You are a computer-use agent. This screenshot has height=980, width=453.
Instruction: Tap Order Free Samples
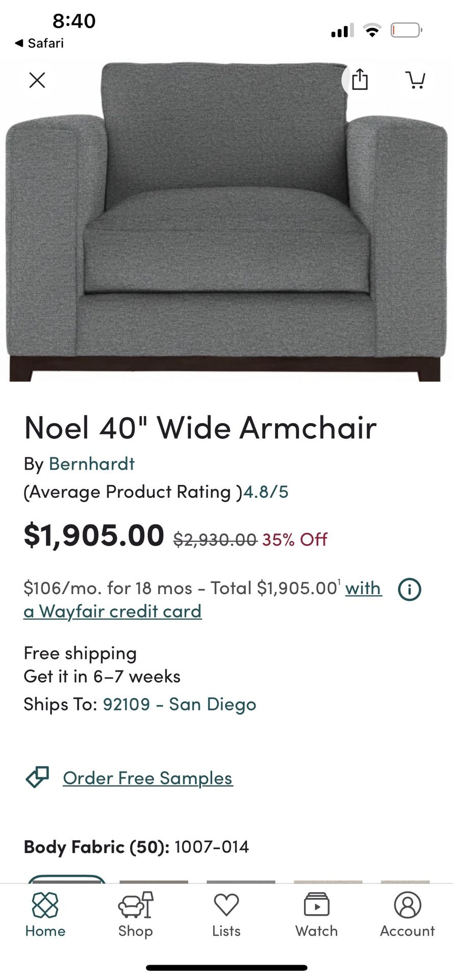pyautogui.click(x=147, y=777)
